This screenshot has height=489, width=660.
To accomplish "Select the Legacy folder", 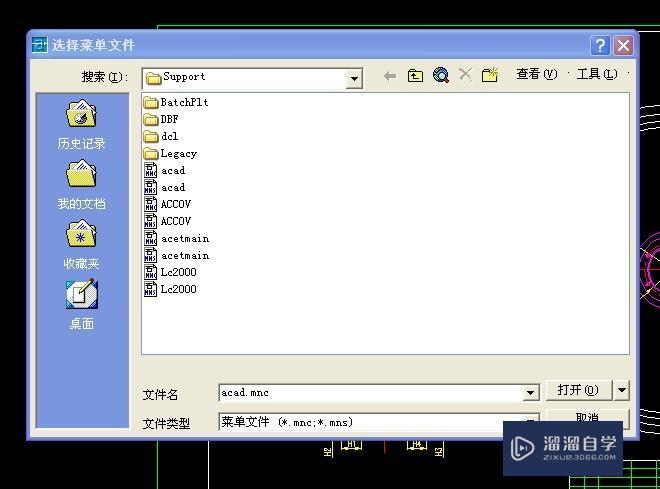I will (x=170, y=153).
